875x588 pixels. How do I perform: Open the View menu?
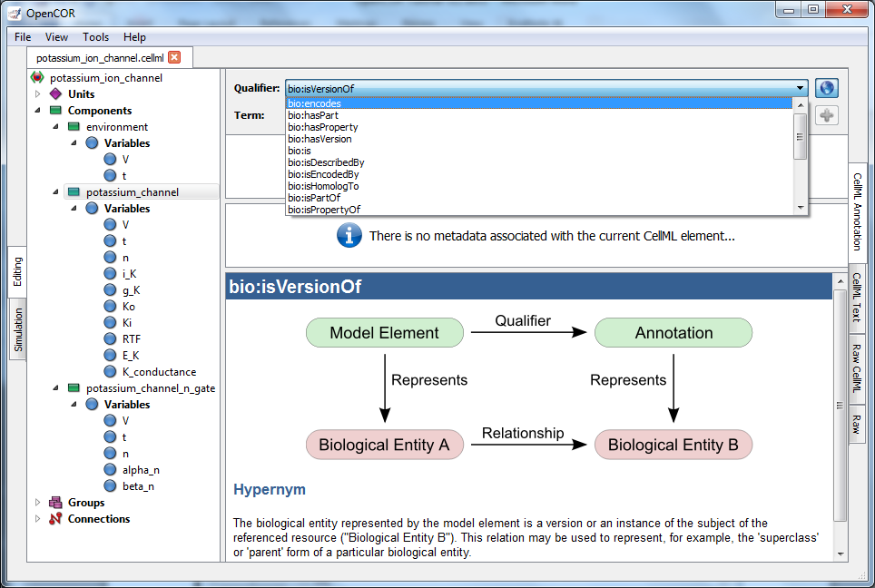(56, 37)
